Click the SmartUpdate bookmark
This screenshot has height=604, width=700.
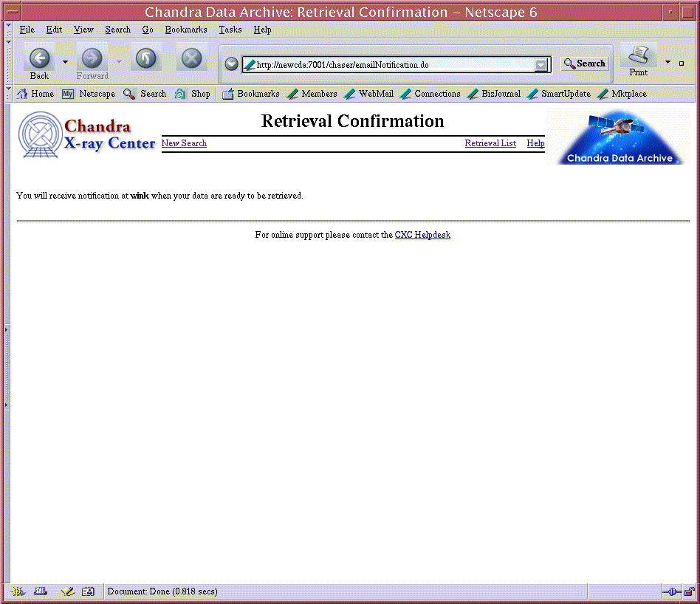pyautogui.click(x=559, y=94)
